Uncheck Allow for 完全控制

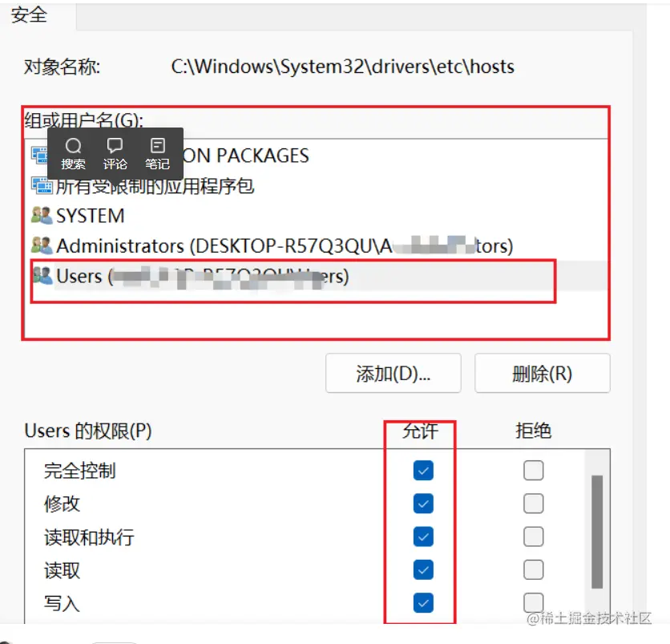(423, 471)
